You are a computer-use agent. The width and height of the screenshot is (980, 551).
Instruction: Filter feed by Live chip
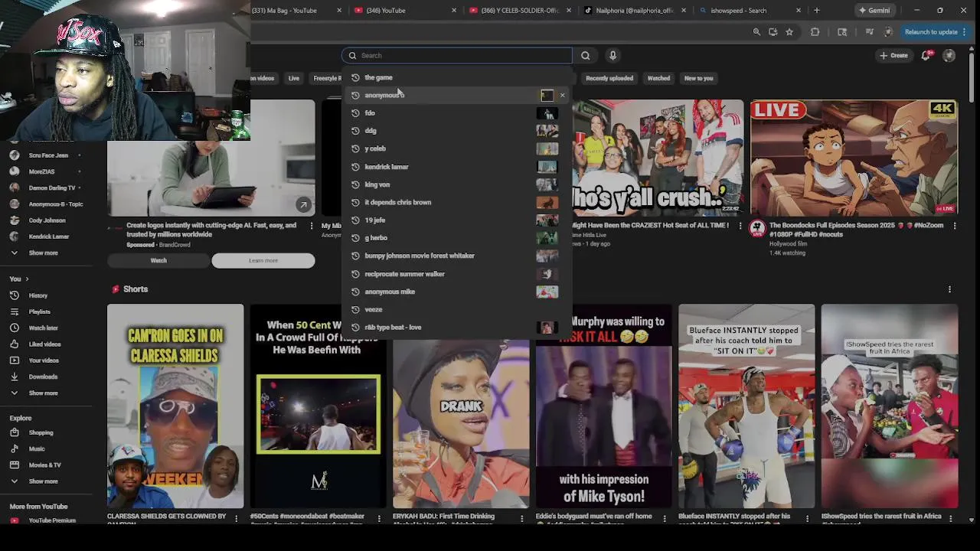293,78
